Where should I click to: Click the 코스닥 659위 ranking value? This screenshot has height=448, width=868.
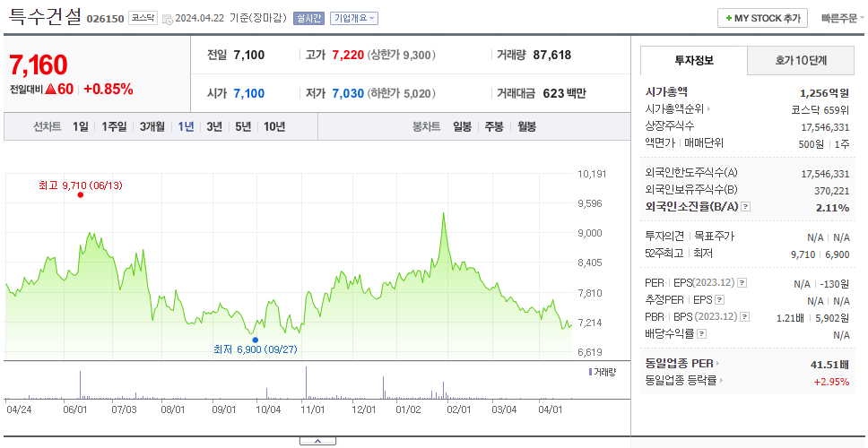pos(820,109)
